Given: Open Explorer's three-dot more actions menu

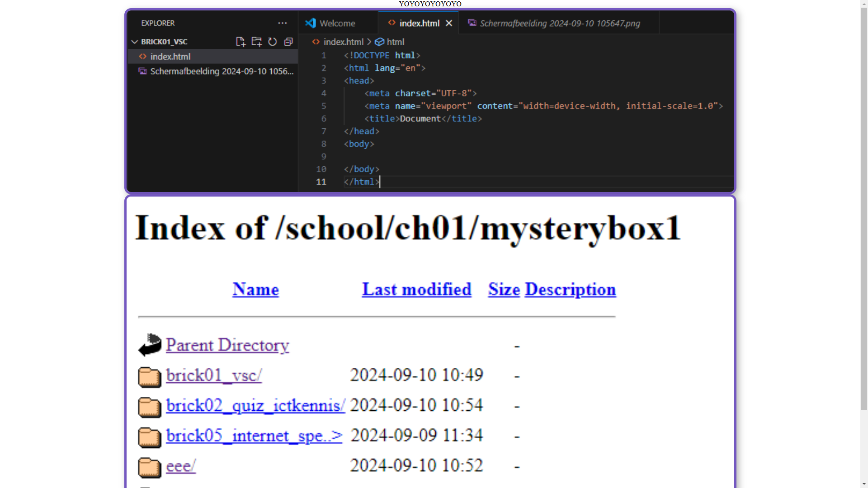Looking at the screenshot, I should [283, 23].
